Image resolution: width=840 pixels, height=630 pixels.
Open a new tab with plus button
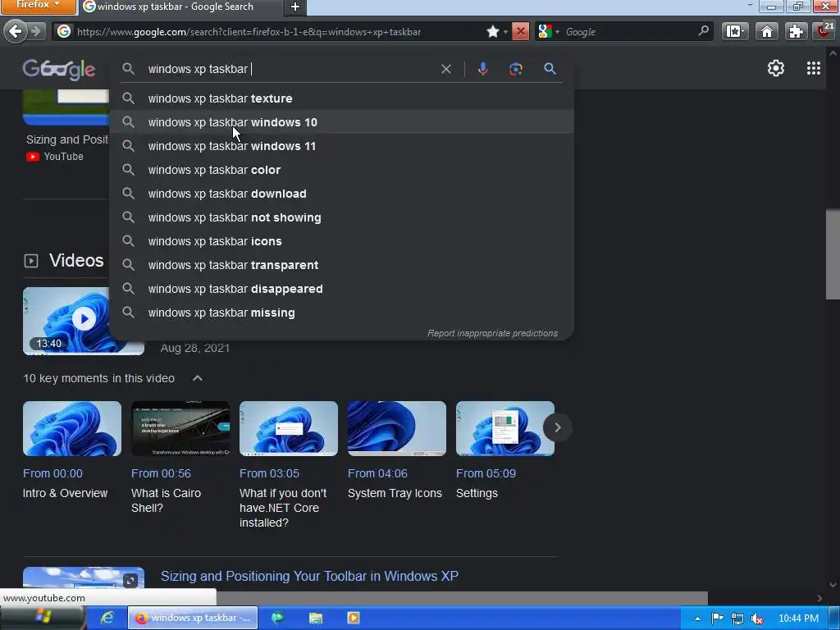coord(295,7)
